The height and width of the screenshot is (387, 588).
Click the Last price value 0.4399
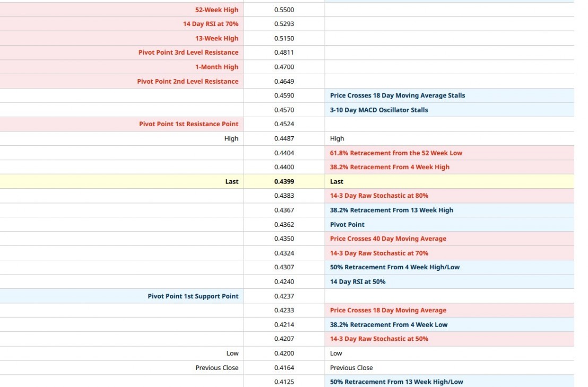pos(284,181)
